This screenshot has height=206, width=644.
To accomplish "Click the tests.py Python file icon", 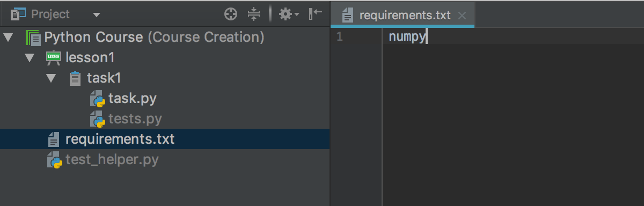I will pos(97,119).
